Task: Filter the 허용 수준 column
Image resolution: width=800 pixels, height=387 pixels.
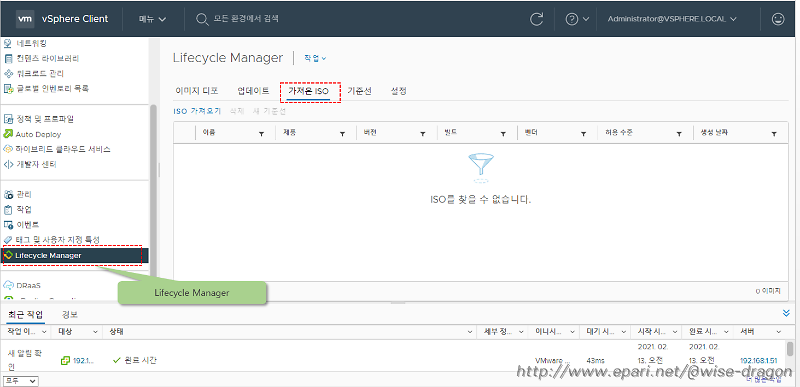Action: pyautogui.click(x=679, y=134)
